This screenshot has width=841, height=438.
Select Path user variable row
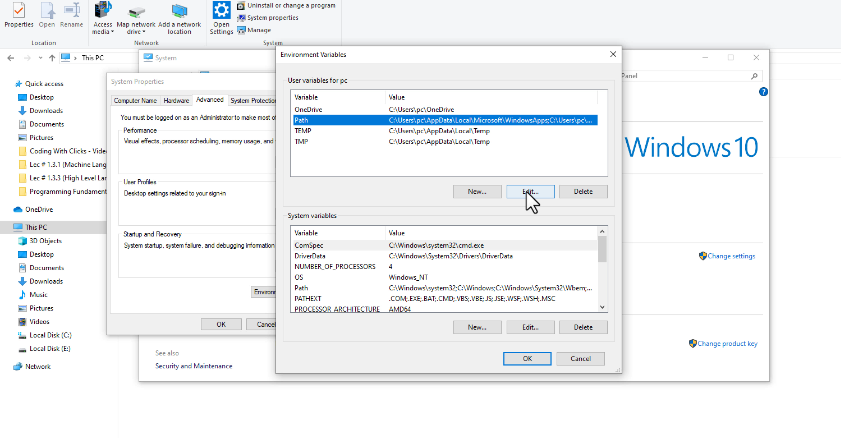pos(445,120)
